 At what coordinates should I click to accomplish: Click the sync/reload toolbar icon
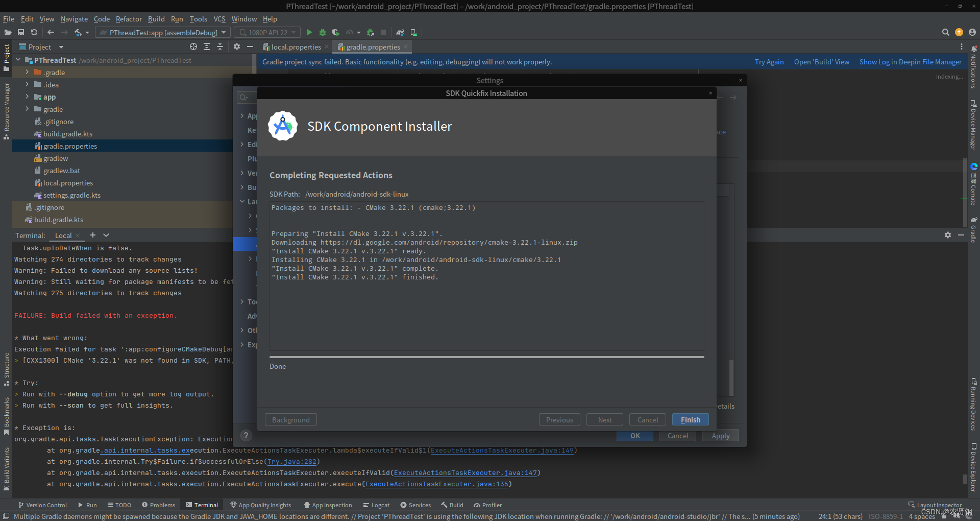pyautogui.click(x=34, y=32)
